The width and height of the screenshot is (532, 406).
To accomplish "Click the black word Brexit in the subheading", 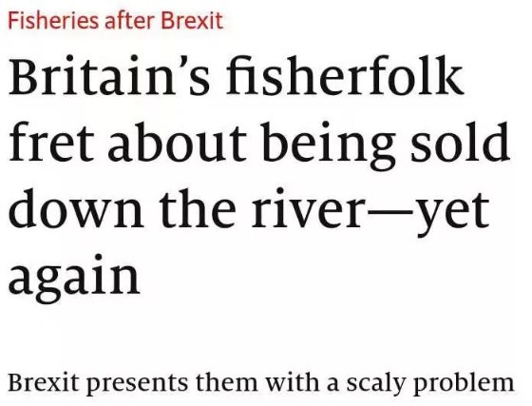I will tap(44, 382).
